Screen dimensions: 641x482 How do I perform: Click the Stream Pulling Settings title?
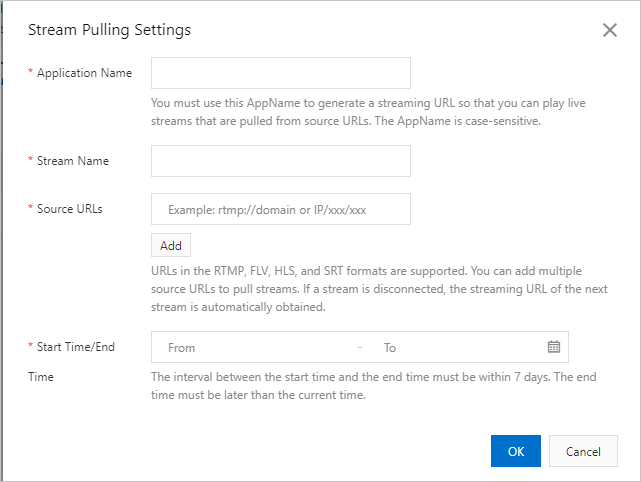click(109, 30)
